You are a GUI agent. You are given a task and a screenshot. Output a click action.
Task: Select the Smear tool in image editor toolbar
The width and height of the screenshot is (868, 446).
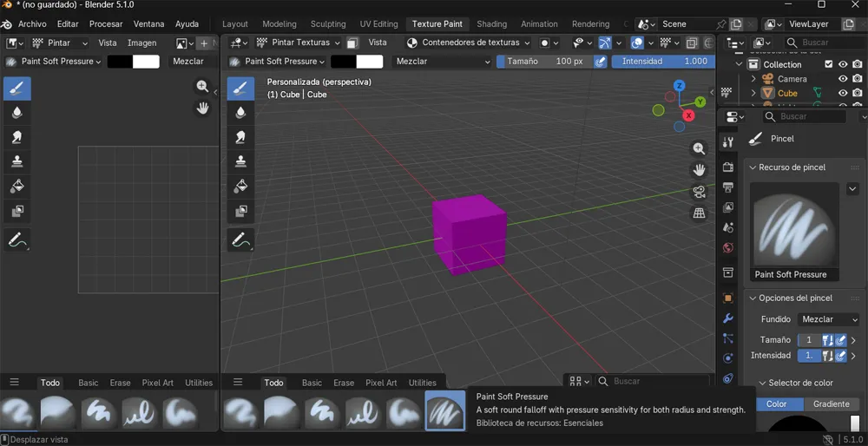pos(17,137)
